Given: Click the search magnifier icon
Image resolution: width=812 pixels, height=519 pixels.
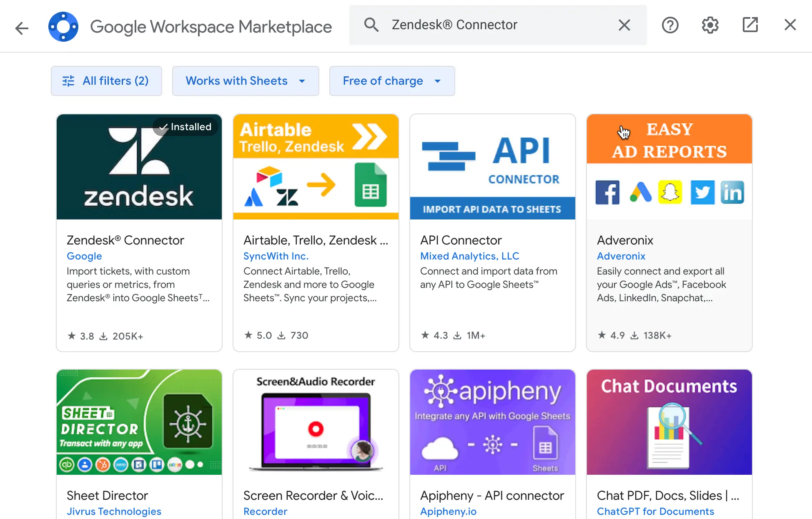Looking at the screenshot, I should coord(371,25).
